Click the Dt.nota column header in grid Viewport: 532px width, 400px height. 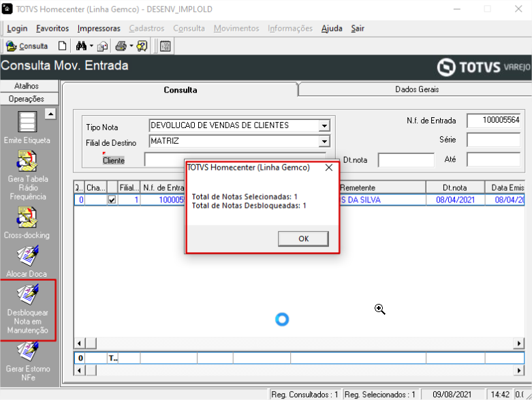pyautogui.click(x=455, y=187)
